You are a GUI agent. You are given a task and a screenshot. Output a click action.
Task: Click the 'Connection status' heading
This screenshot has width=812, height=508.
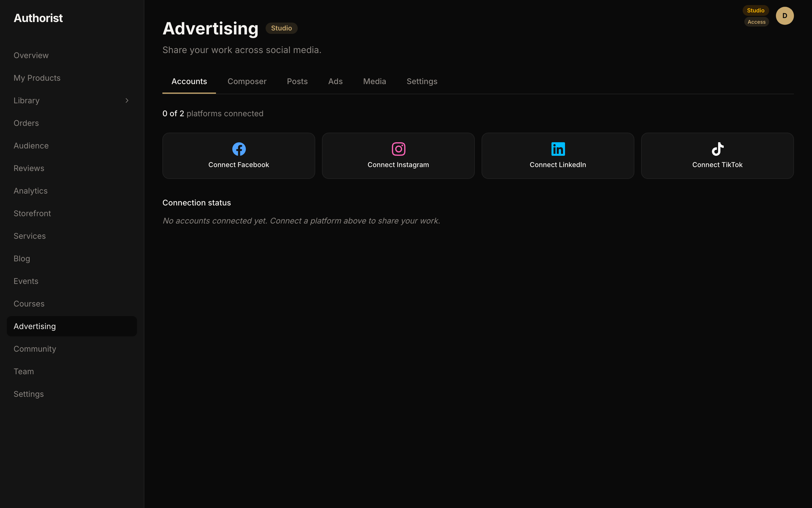197,203
